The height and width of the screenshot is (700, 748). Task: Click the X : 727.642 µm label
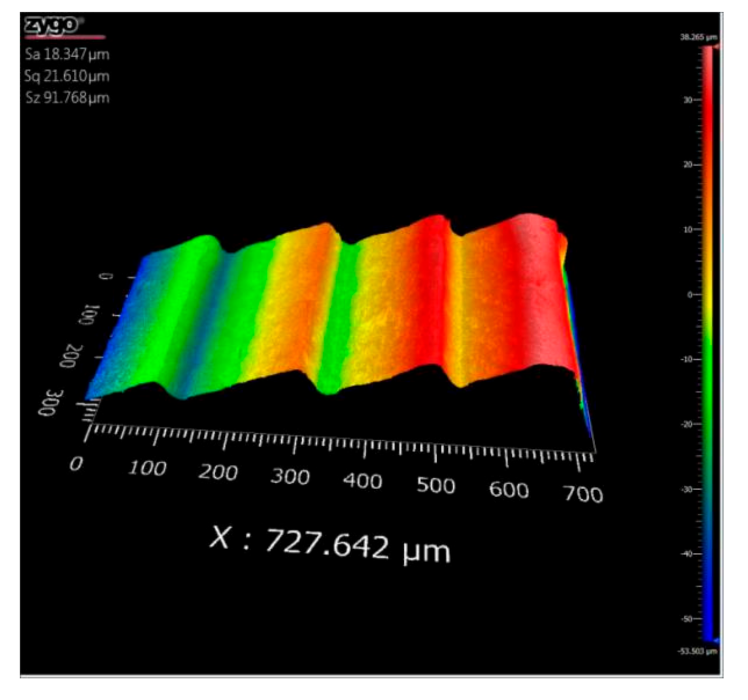click(x=330, y=544)
